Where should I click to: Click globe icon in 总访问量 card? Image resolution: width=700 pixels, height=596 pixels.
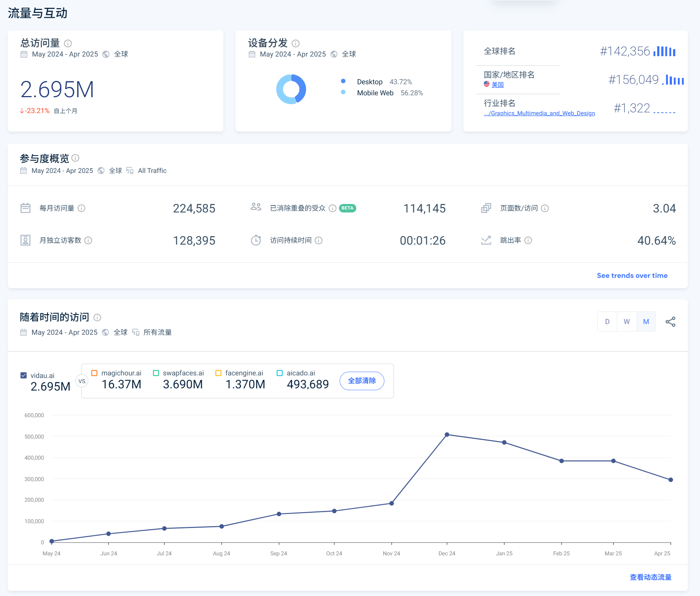coord(106,54)
